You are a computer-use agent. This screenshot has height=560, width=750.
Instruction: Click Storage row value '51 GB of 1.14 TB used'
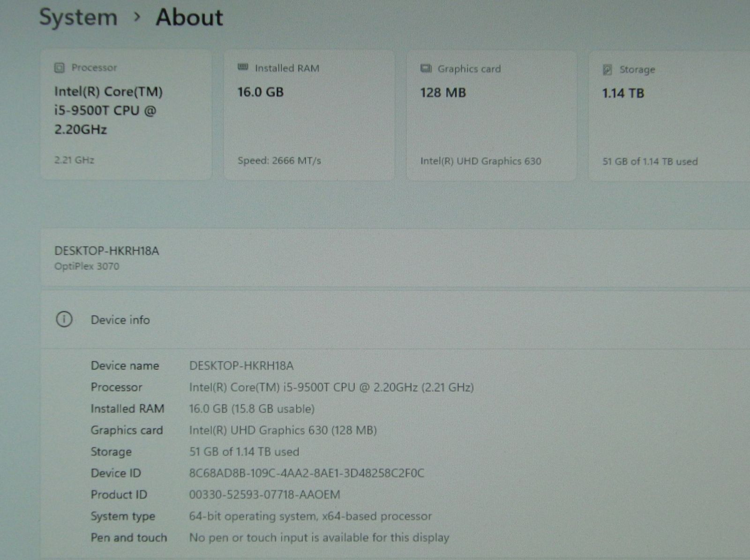[244, 452]
